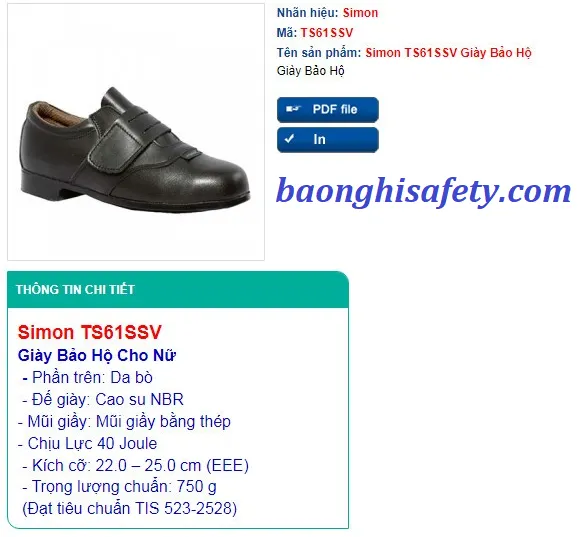Click the Chịu Lực 40 Joule line

(87, 444)
